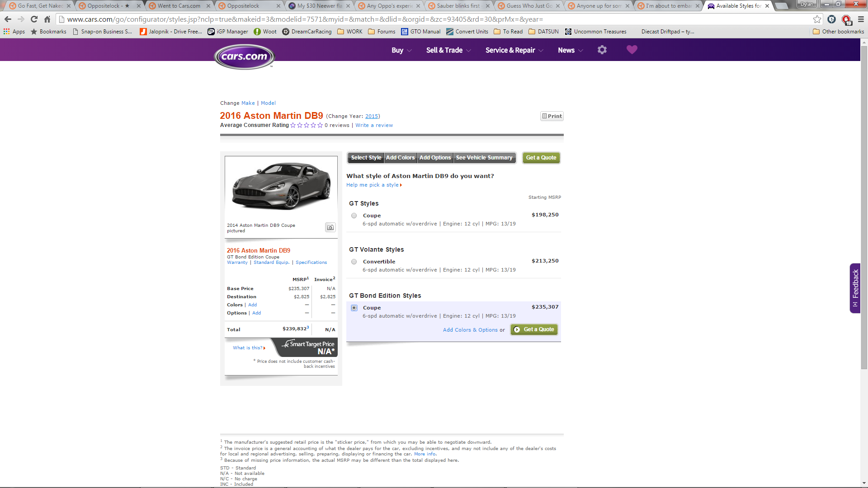Screen dimensions: 868x488
Task: Open Uncommon Treasures bookmark
Action: click(595, 32)
